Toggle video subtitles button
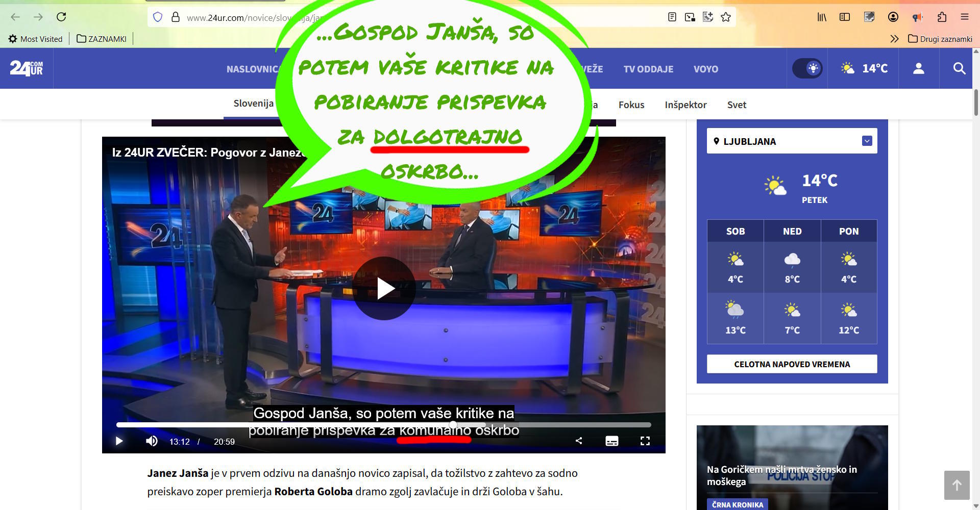The height and width of the screenshot is (510, 980). click(x=611, y=441)
